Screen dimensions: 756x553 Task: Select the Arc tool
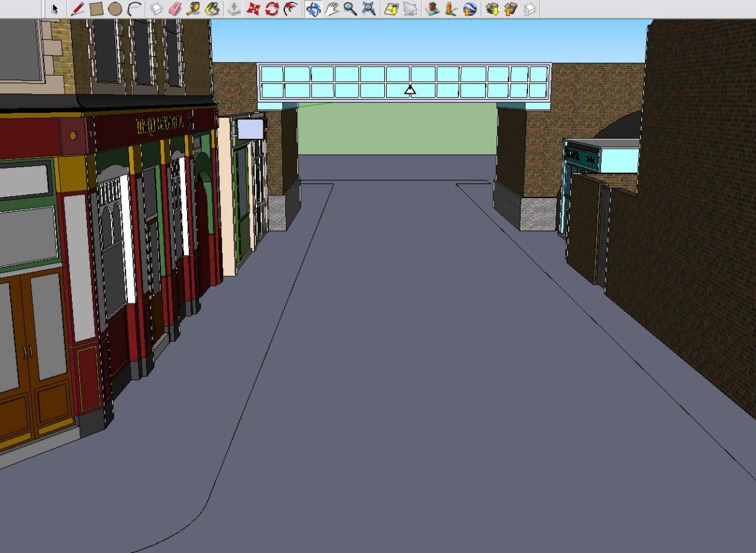point(134,9)
